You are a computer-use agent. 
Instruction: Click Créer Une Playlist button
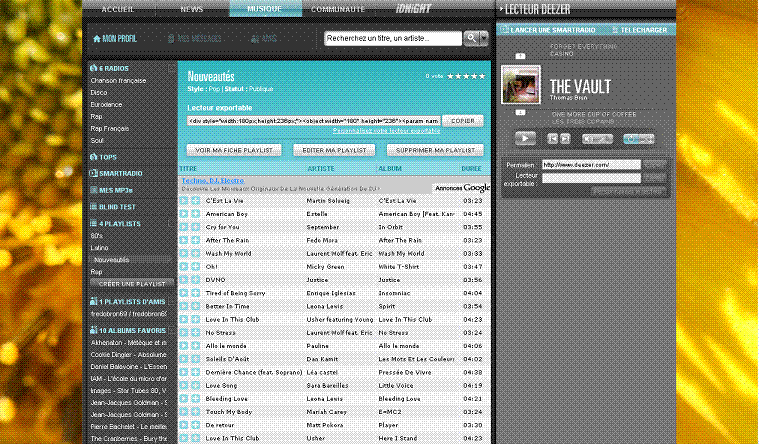coord(132,284)
